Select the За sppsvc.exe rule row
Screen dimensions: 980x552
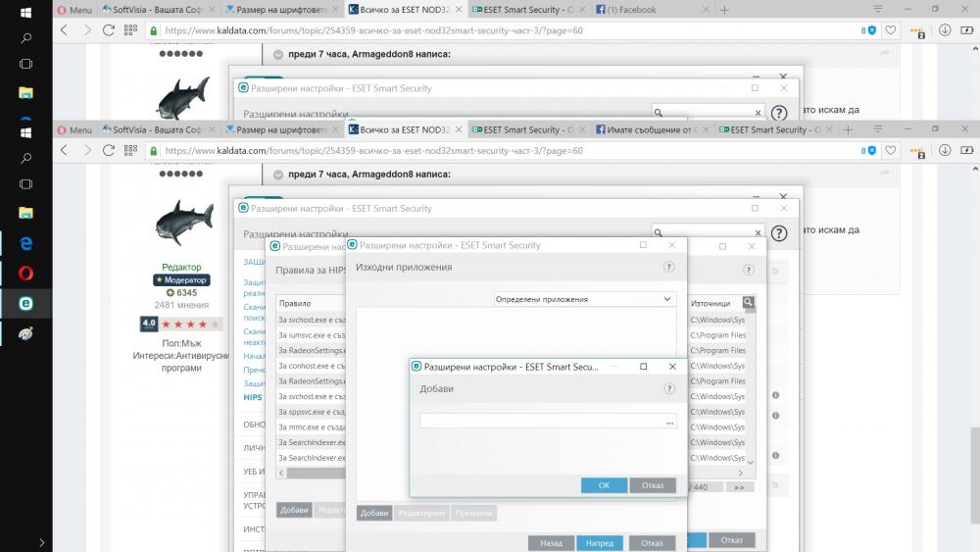click(312, 412)
